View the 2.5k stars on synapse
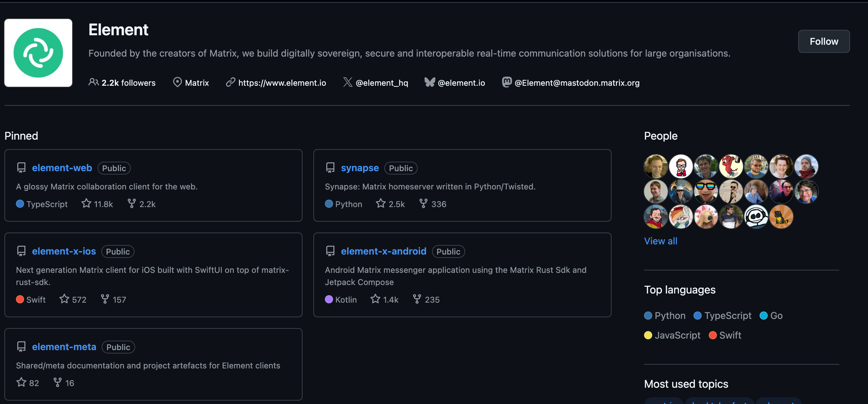The height and width of the screenshot is (404, 868). click(x=390, y=204)
